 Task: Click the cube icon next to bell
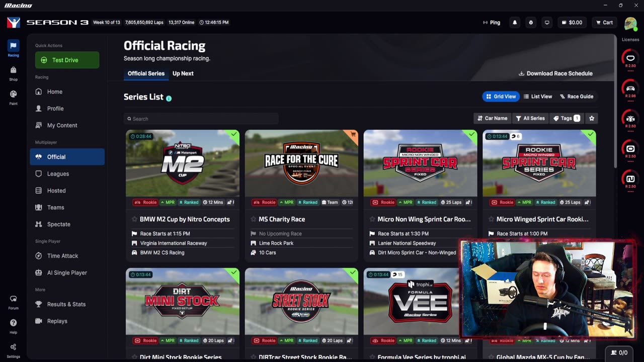(x=531, y=23)
